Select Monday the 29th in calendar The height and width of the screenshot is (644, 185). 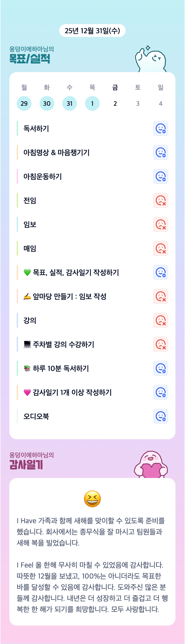(x=24, y=104)
